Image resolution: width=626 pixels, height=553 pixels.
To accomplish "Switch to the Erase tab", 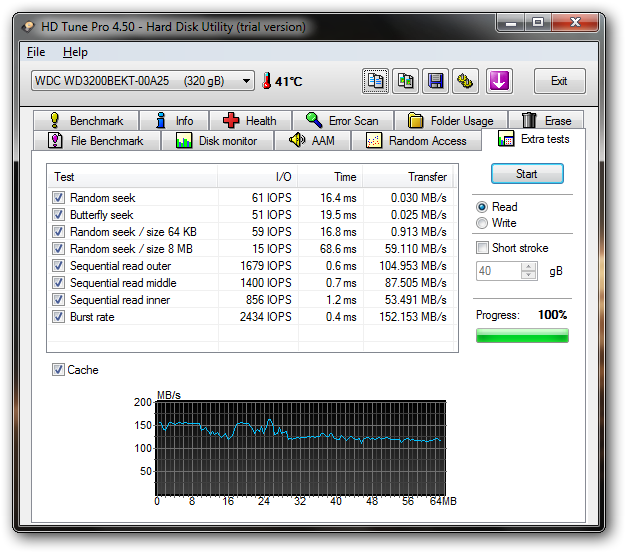I will 547,121.
